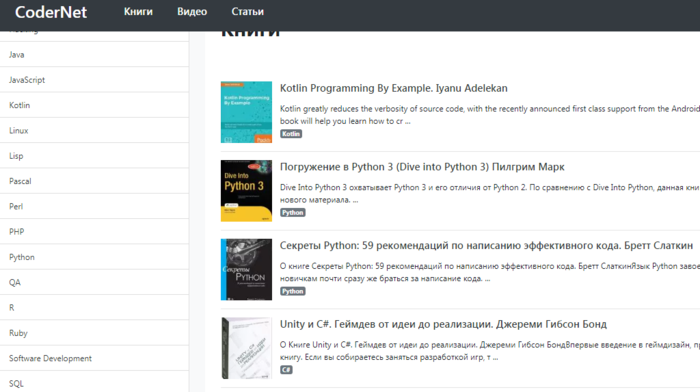
Task: Click the Kotlin tag badge under first book
Action: point(291,134)
